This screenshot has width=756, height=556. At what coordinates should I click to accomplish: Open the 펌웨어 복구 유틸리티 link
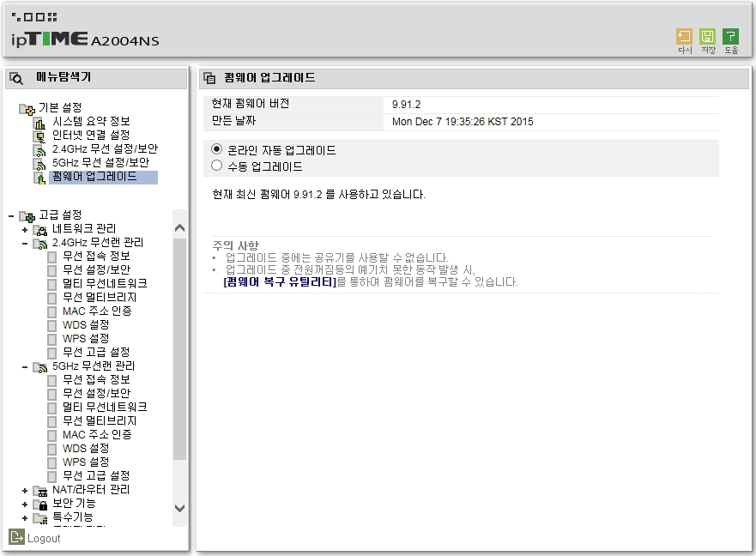click(x=280, y=282)
